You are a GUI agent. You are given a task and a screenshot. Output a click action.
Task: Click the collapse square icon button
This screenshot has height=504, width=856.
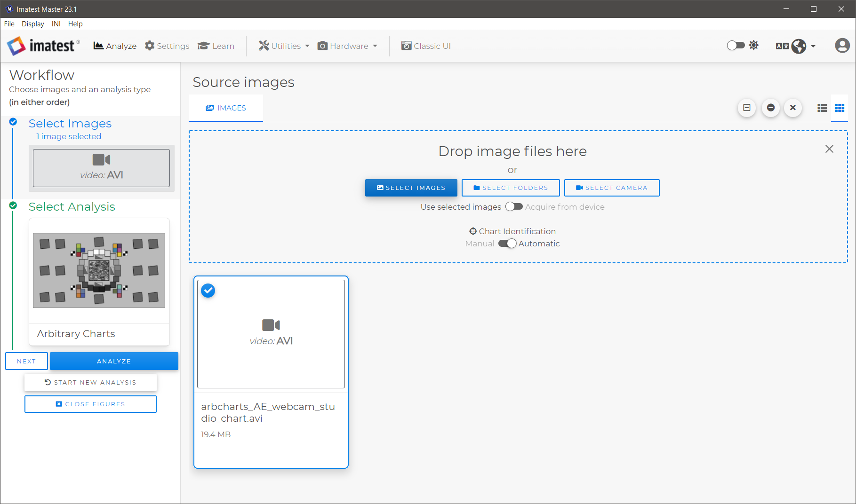coord(747,108)
